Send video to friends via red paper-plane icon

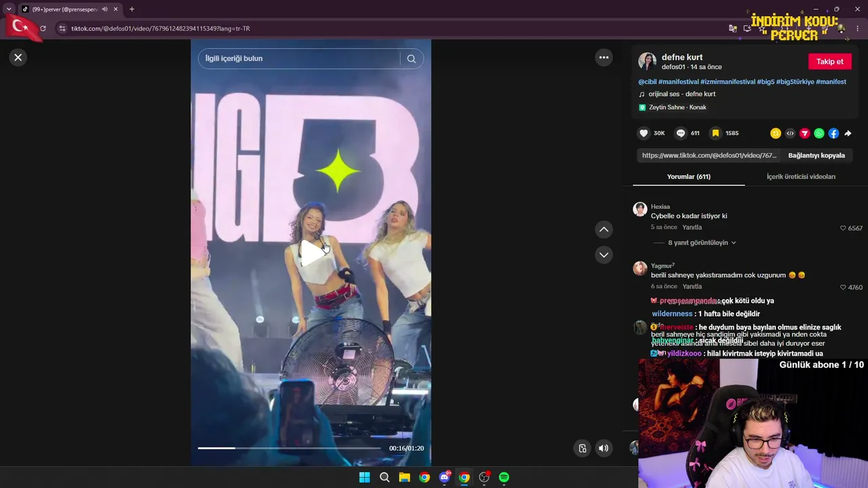(804, 134)
